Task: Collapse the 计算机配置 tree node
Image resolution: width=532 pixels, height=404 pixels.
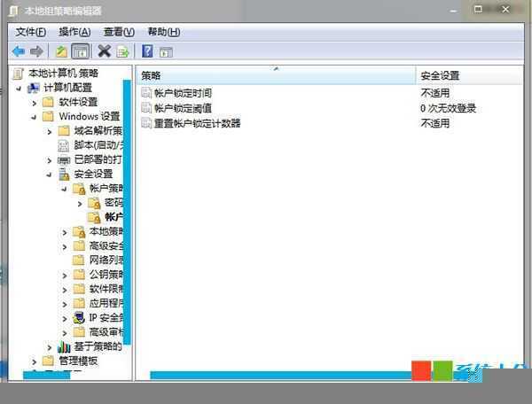Action: pyautogui.click(x=19, y=89)
